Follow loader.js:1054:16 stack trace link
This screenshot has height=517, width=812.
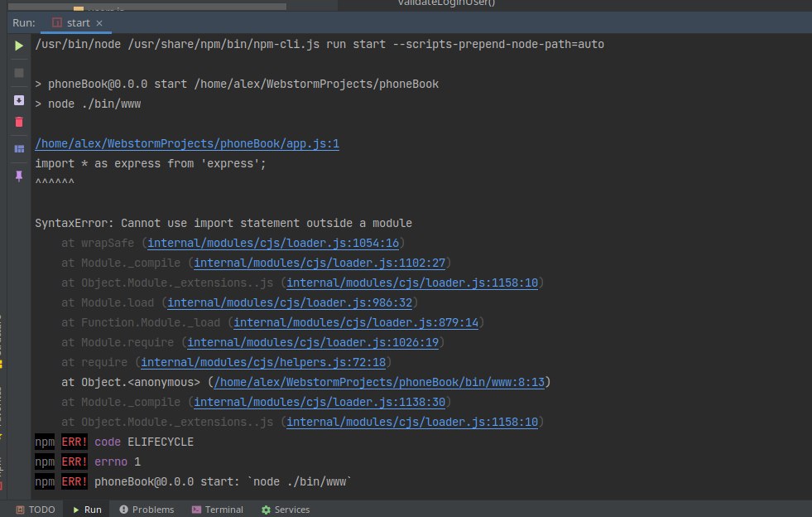[x=273, y=244]
